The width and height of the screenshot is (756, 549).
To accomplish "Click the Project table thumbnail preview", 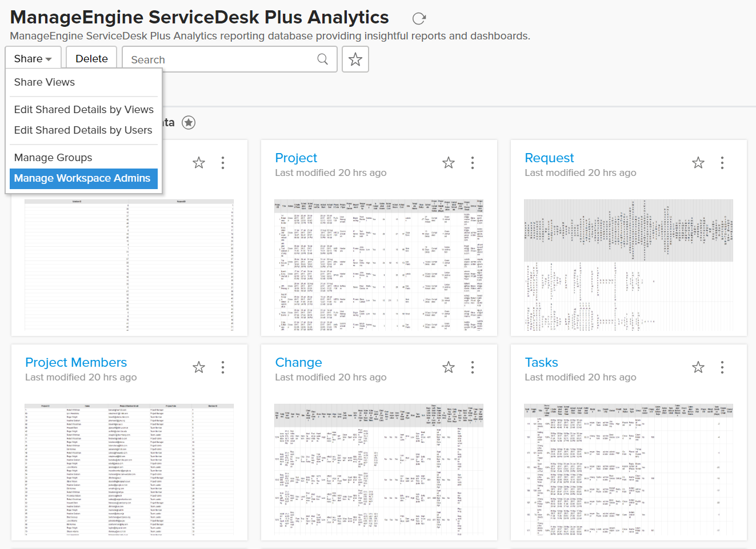I will coord(379,265).
